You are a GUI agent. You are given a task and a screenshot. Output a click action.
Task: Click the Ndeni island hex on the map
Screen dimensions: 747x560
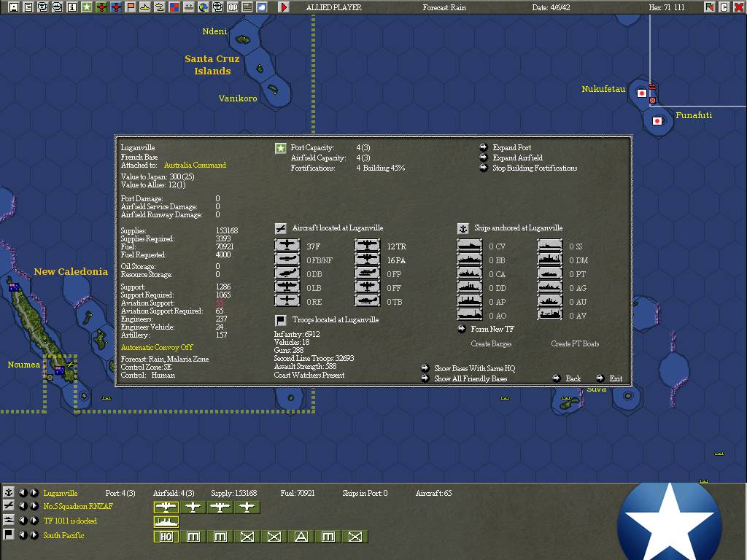tap(243, 39)
